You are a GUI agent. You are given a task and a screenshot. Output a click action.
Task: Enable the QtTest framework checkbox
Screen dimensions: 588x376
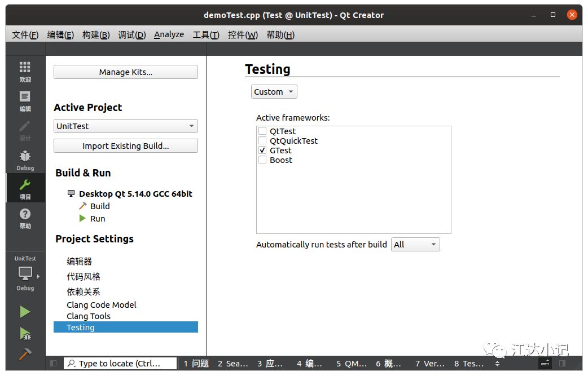coord(262,131)
